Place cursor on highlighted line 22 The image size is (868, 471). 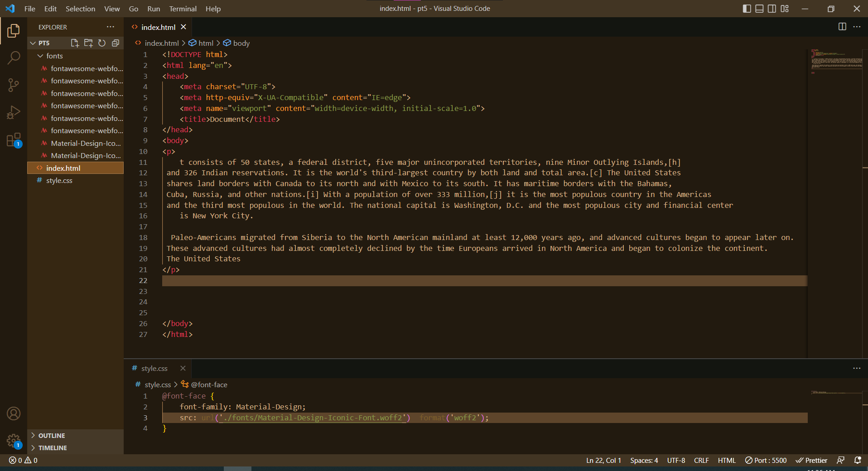point(484,281)
